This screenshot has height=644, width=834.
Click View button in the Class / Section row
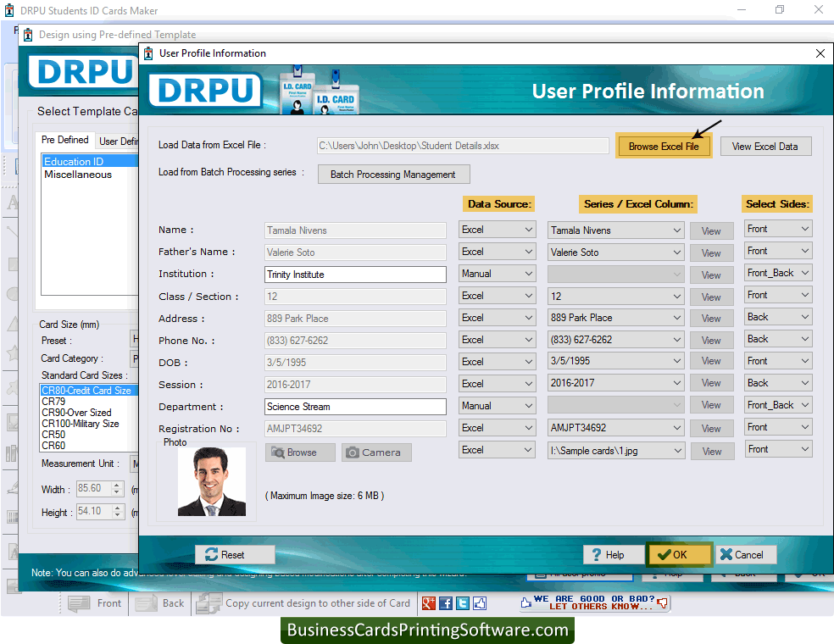(712, 297)
